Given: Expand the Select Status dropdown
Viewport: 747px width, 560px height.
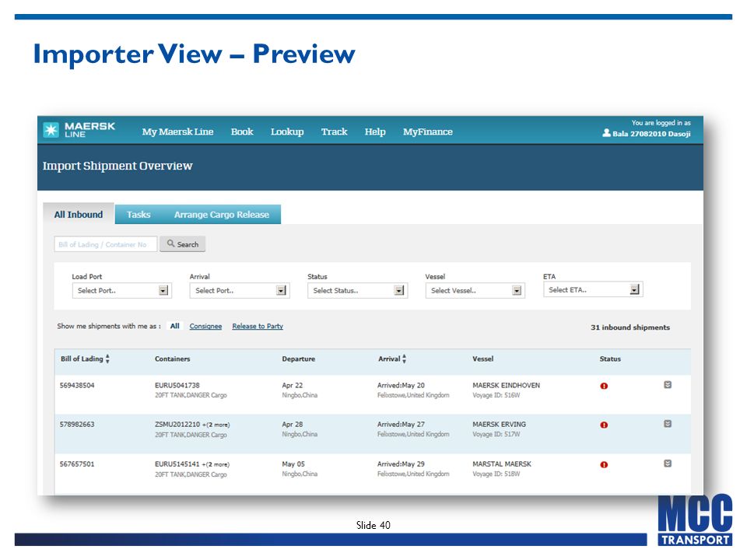Looking at the screenshot, I should pos(357,290).
